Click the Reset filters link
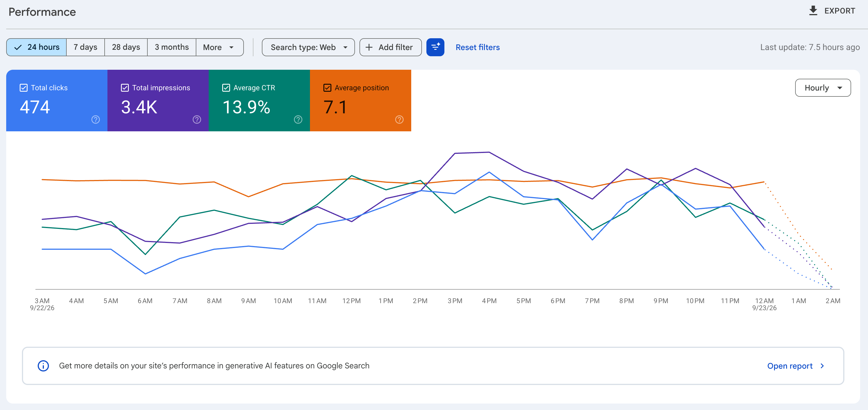Image resolution: width=868 pixels, height=410 pixels. pos(478,47)
